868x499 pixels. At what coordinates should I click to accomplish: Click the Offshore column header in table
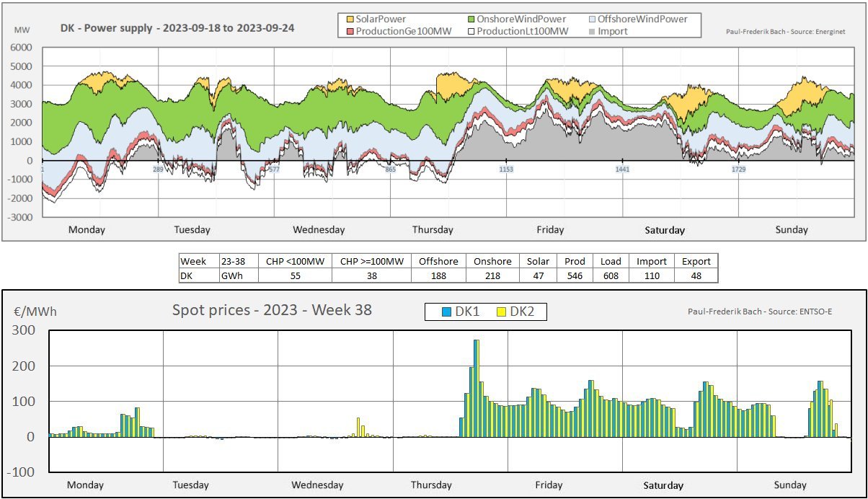pos(438,261)
